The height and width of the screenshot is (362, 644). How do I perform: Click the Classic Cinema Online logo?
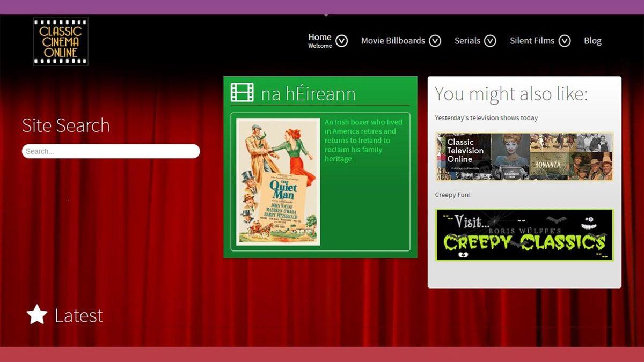60,42
